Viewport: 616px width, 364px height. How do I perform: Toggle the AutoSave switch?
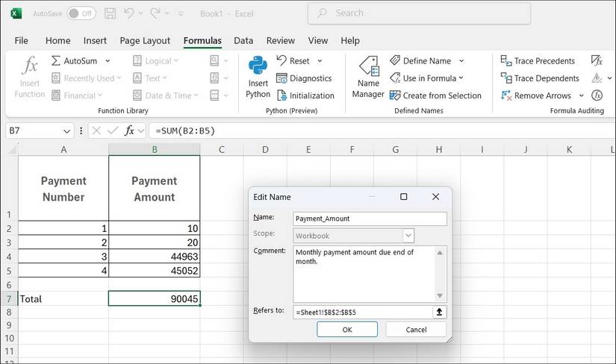[81, 13]
